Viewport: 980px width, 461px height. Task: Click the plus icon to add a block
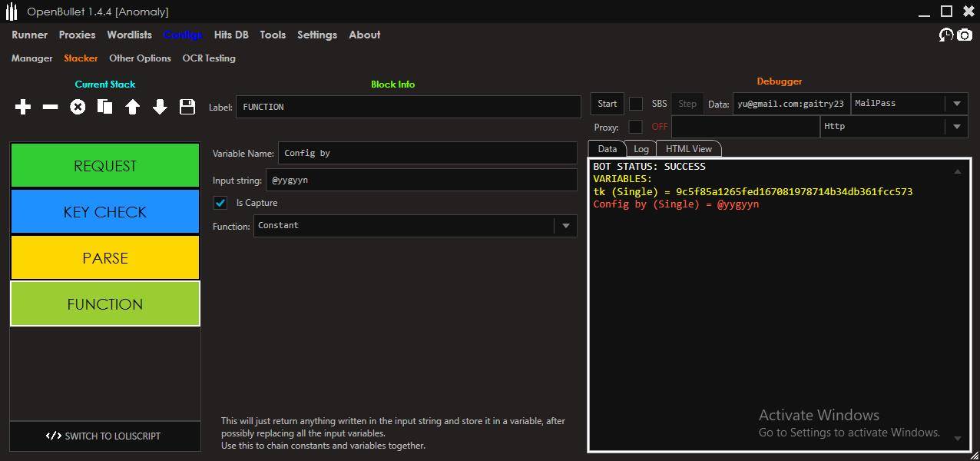click(x=23, y=108)
